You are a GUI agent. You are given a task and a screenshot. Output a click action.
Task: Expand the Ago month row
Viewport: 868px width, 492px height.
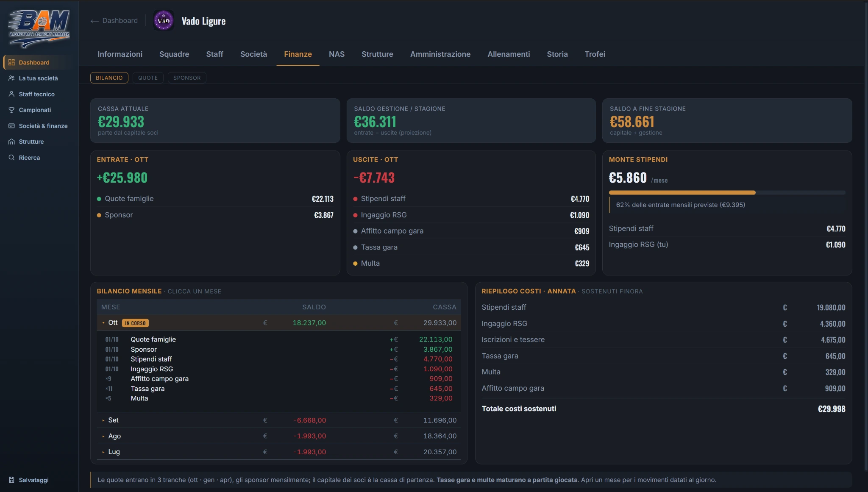coord(279,436)
